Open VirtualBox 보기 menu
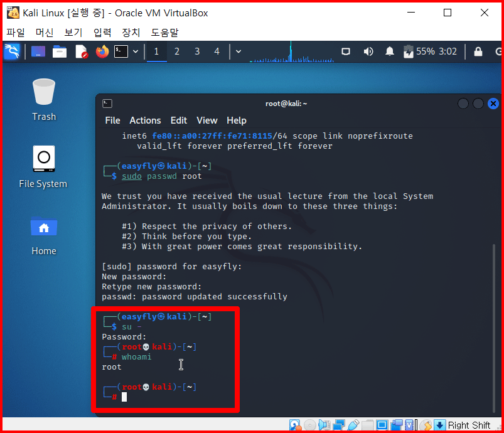The image size is (504, 433). tap(73, 33)
